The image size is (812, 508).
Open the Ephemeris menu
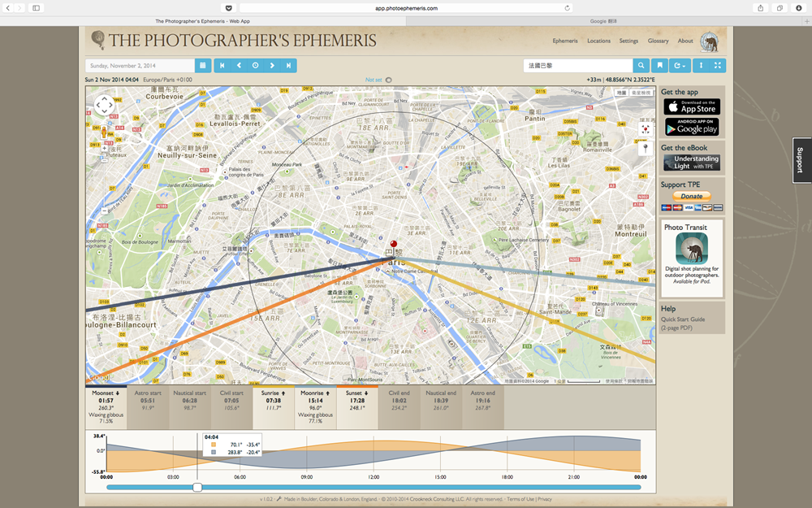pos(565,41)
